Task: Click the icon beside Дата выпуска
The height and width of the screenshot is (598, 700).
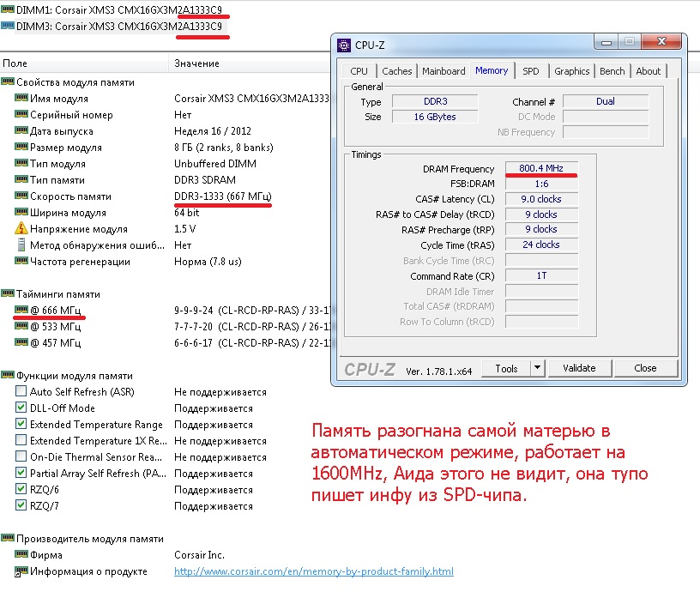Action: point(21,130)
